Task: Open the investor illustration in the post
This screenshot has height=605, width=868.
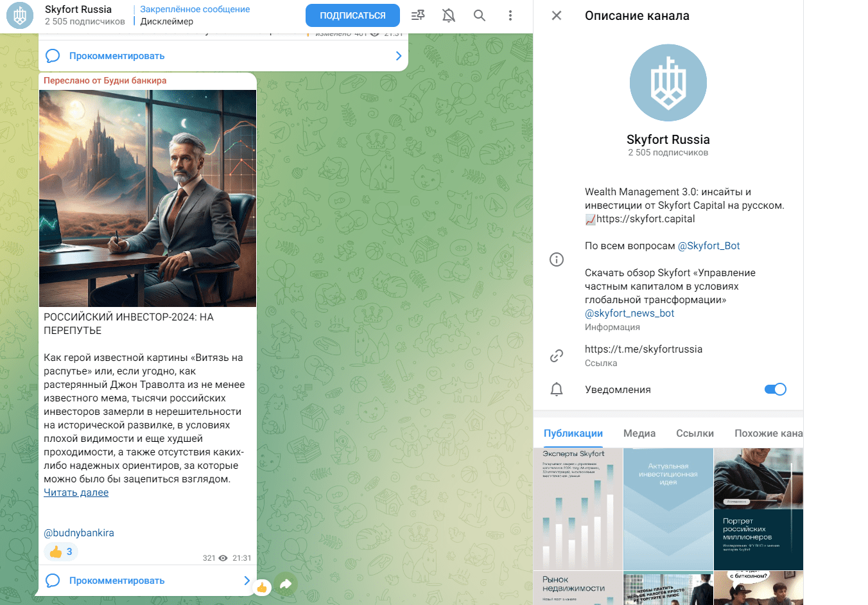Action: click(148, 198)
